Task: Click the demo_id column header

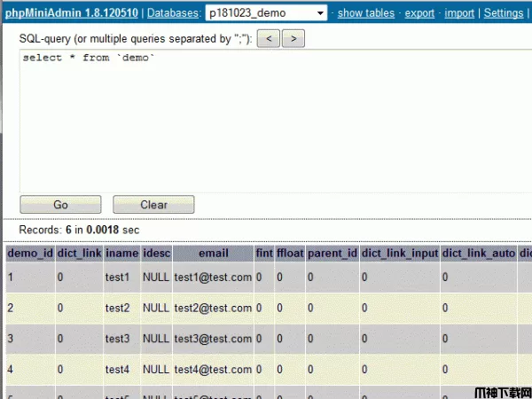Action: [x=29, y=253]
